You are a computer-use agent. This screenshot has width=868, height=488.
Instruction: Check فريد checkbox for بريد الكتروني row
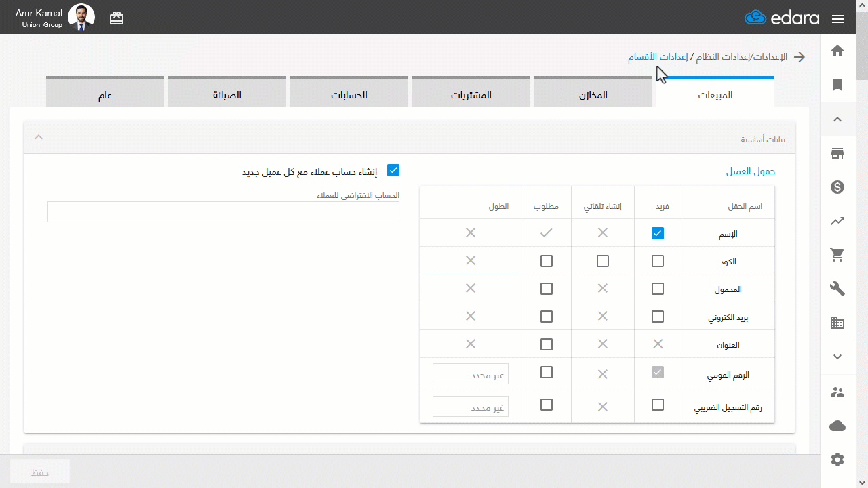(x=657, y=317)
